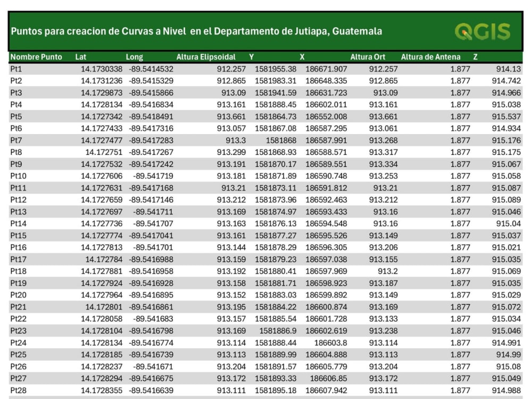The height and width of the screenshot is (399, 532).
Task: Click Pt1 Z value '914.13'
Action: click(508, 69)
